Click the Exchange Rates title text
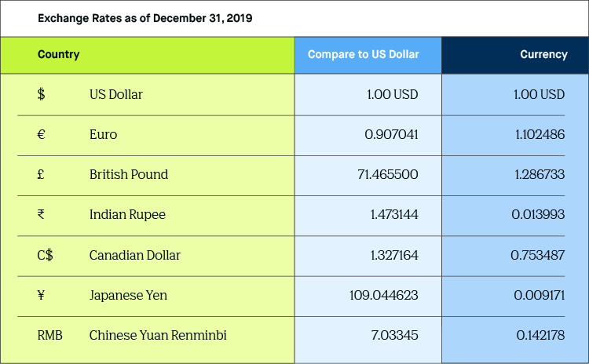 pyautogui.click(x=145, y=17)
